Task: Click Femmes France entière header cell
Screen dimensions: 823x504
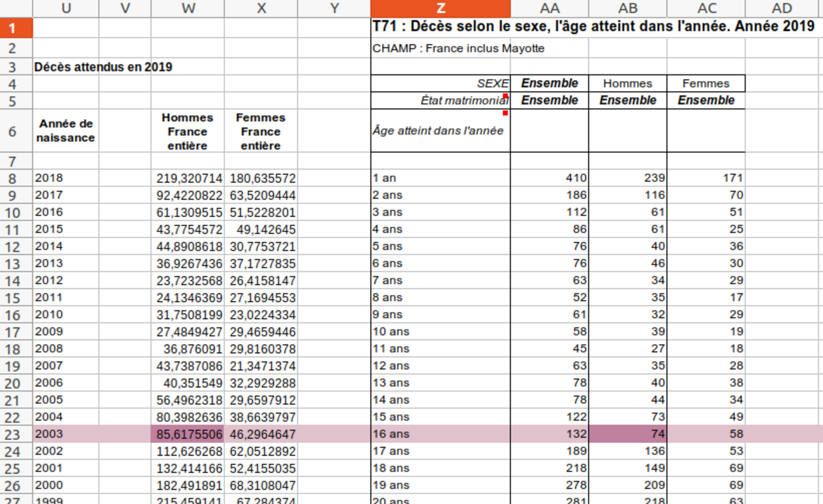Action: tap(261, 131)
